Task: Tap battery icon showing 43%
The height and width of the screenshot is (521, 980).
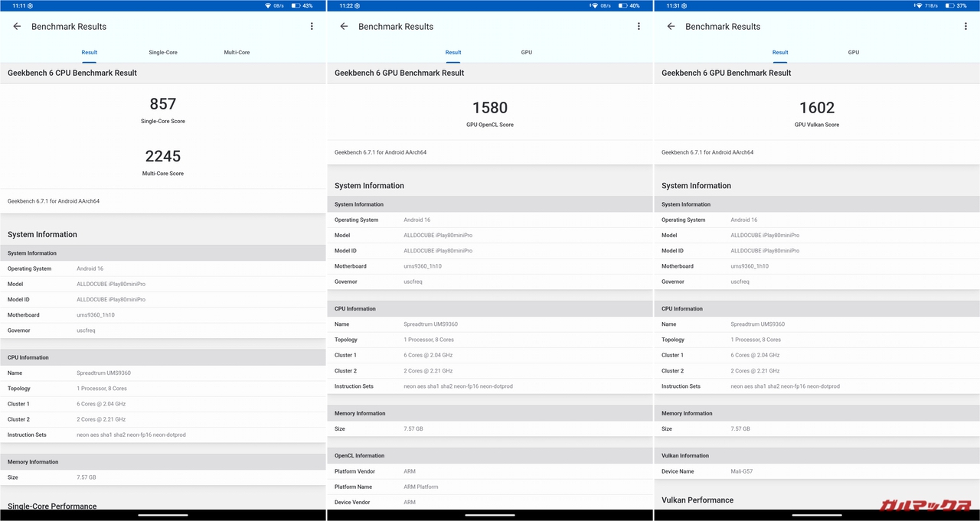Action: [296, 5]
